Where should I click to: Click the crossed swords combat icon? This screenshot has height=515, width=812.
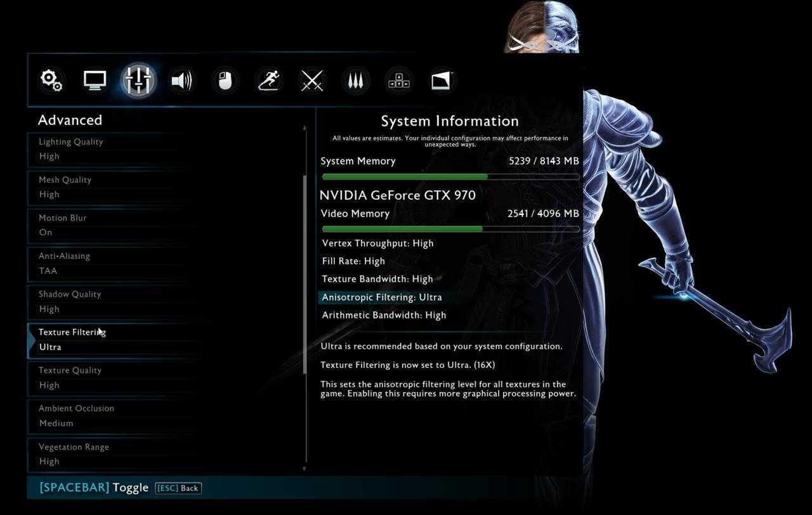[x=312, y=81]
